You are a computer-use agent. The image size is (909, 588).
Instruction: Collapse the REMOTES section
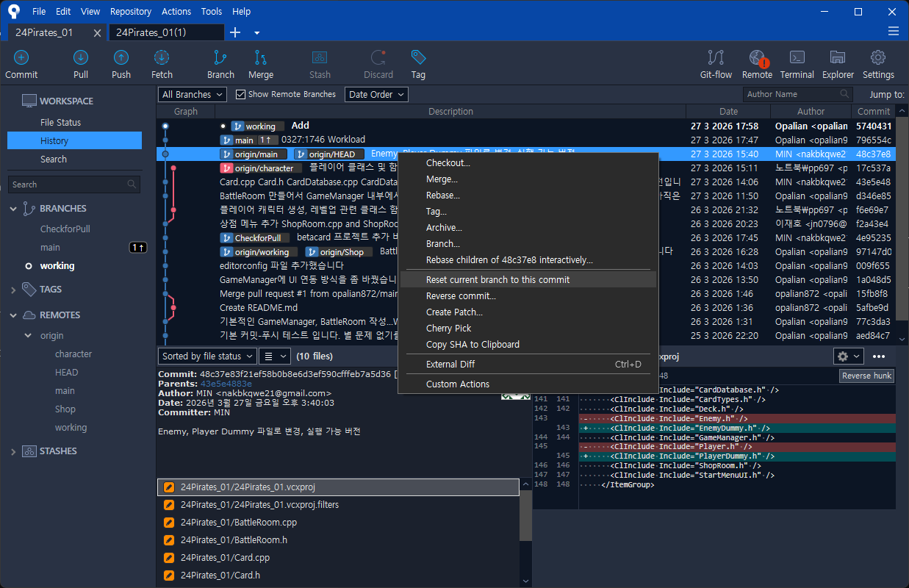point(13,315)
